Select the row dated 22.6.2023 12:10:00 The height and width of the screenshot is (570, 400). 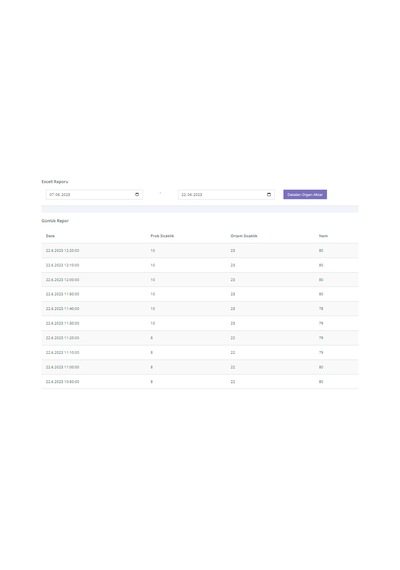click(200, 265)
